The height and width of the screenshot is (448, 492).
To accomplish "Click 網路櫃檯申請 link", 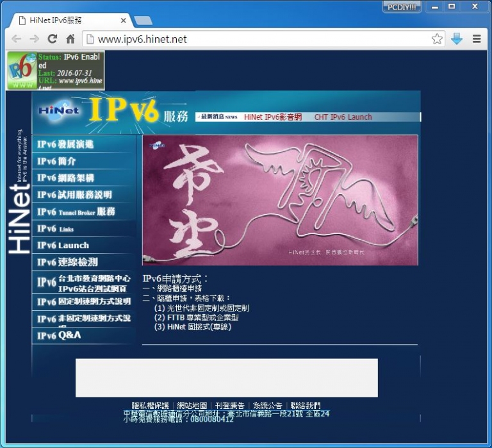I will click(179, 288).
